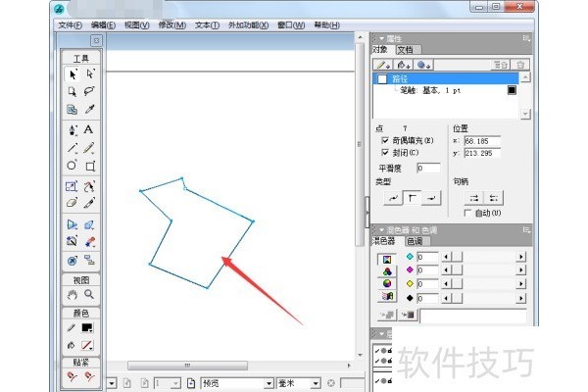
Task: Click the right Snap tool icon
Action: tap(89, 376)
